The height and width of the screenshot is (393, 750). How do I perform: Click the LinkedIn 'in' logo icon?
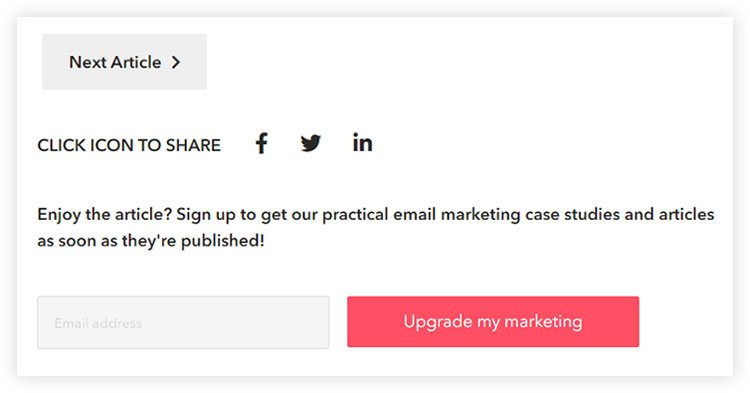point(363,142)
